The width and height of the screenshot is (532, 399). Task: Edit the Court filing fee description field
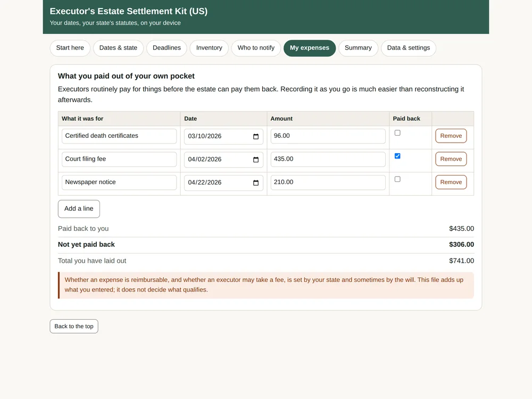point(119,159)
